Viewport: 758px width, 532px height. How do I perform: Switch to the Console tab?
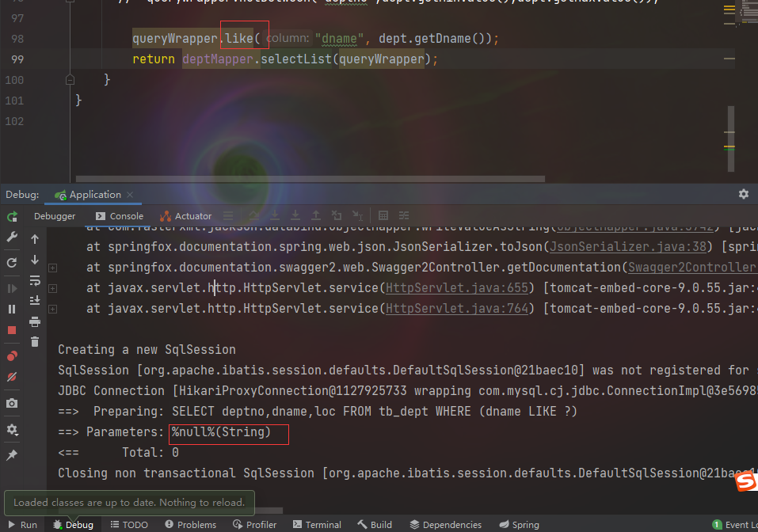coord(120,216)
